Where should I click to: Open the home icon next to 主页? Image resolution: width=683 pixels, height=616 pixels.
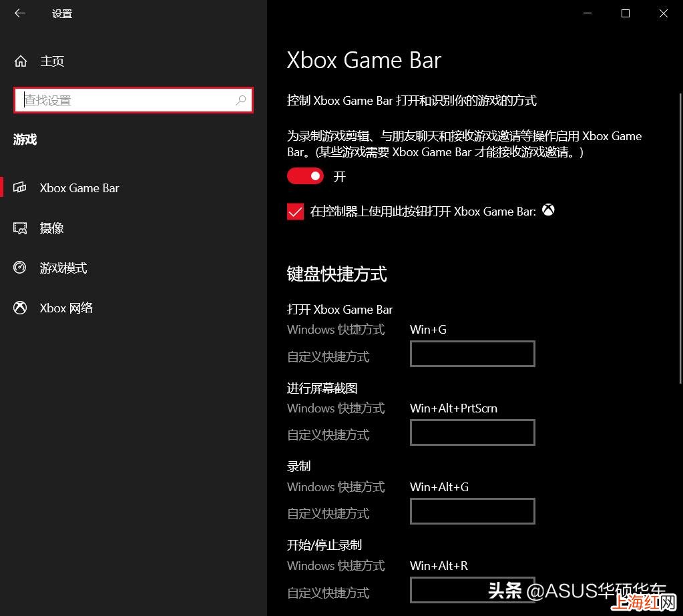point(21,61)
